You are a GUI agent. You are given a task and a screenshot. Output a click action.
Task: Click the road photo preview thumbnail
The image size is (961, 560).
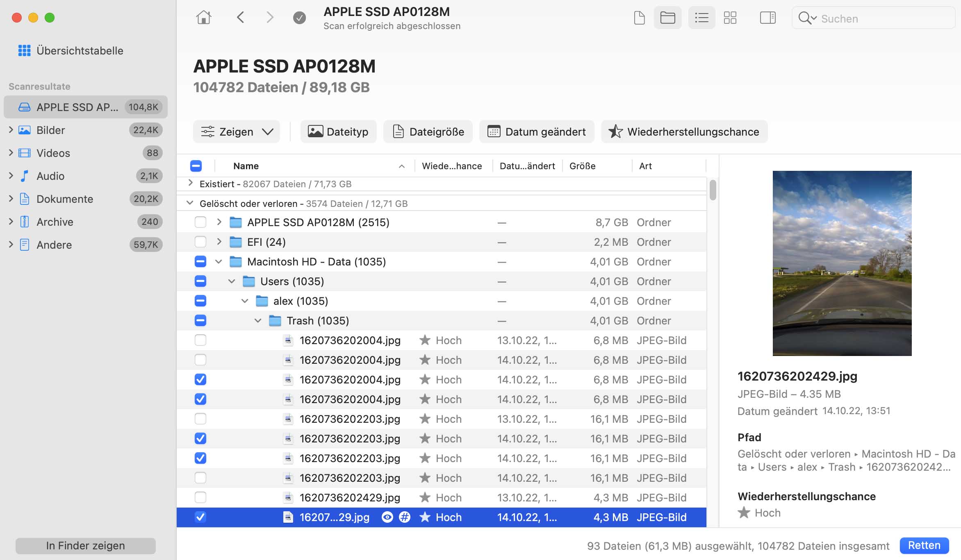tap(842, 263)
